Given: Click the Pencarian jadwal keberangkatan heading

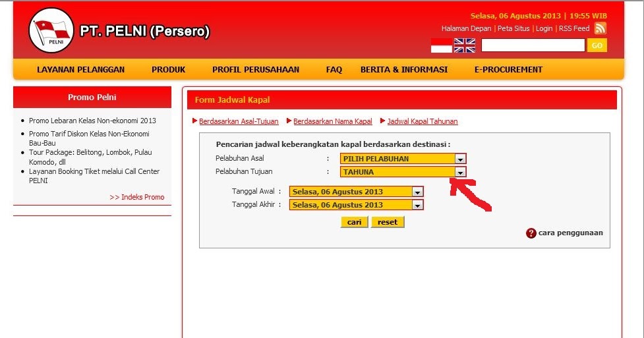Looking at the screenshot, I should coord(333,144).
